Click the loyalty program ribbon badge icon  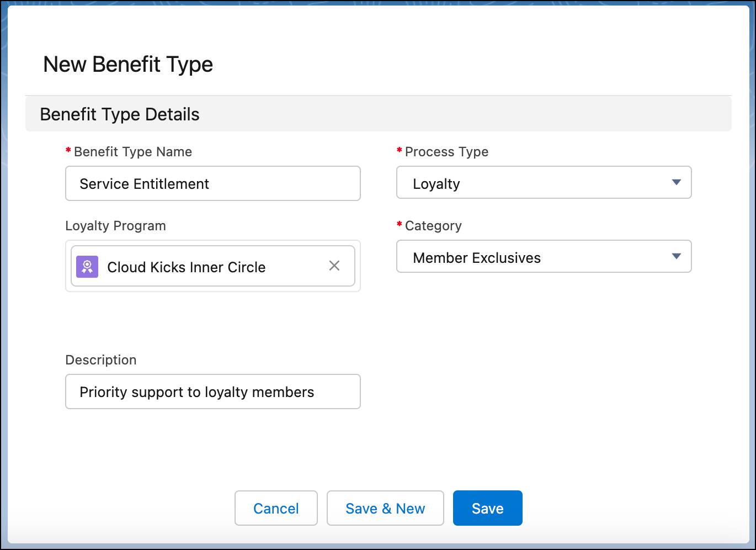click(87, 267)
